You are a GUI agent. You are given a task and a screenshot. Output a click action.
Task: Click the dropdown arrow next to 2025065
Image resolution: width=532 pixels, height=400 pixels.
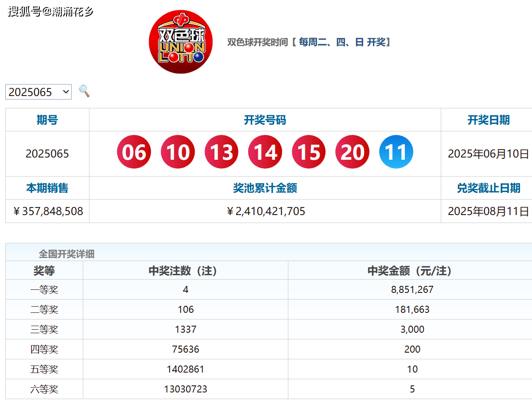point(65,92)
